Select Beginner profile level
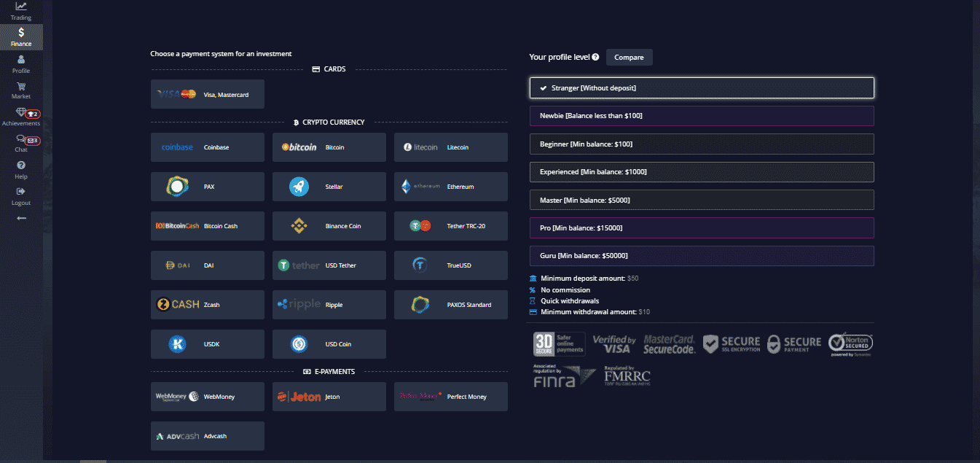The width and height of the screenshot is (980, 463). click(x=702, y=144)
